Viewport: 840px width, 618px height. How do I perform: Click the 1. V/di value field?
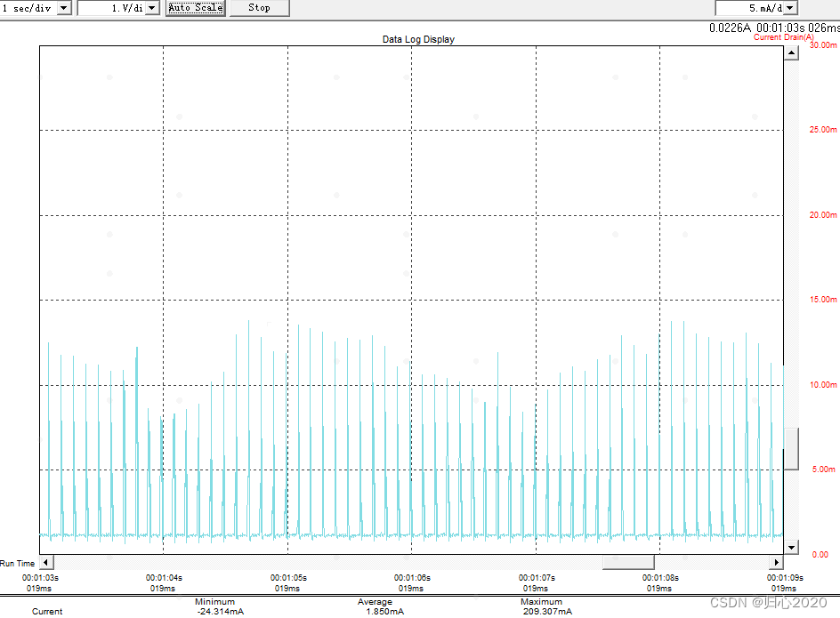111,8
